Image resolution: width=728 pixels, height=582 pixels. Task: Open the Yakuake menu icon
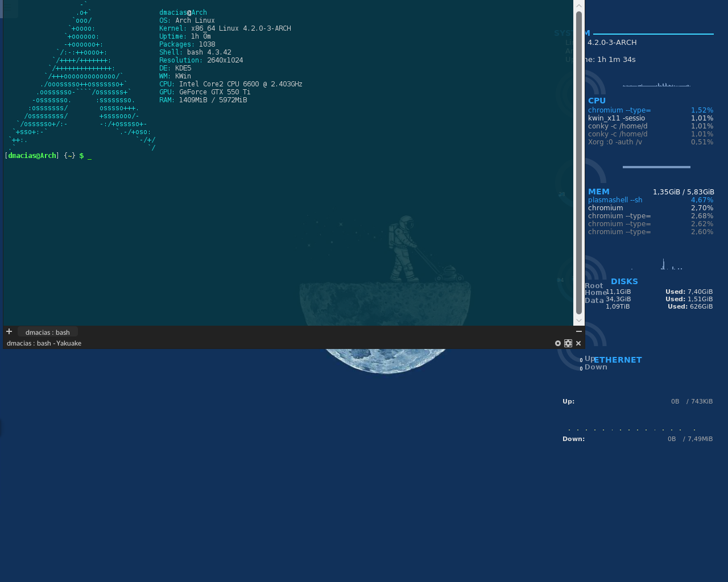pos(568,343)
